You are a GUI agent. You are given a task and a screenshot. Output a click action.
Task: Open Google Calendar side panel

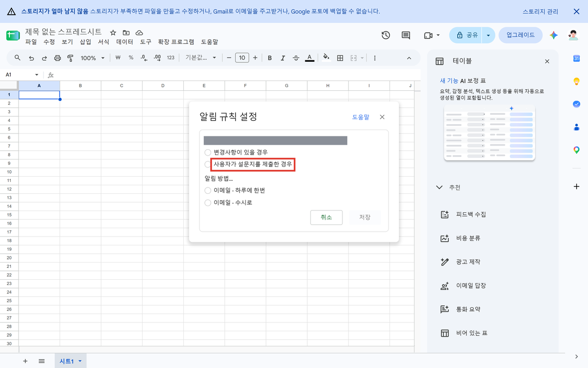(577, 58)
